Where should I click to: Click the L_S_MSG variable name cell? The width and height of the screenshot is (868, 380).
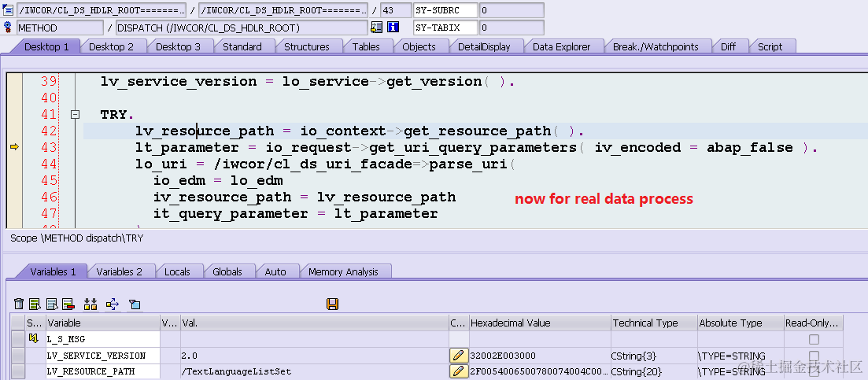point(103,339)
